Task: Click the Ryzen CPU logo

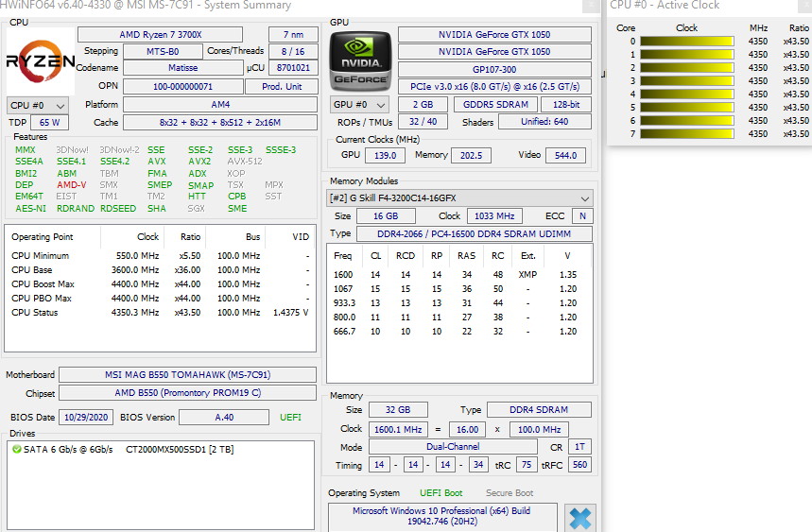Action: coord(41,61)
